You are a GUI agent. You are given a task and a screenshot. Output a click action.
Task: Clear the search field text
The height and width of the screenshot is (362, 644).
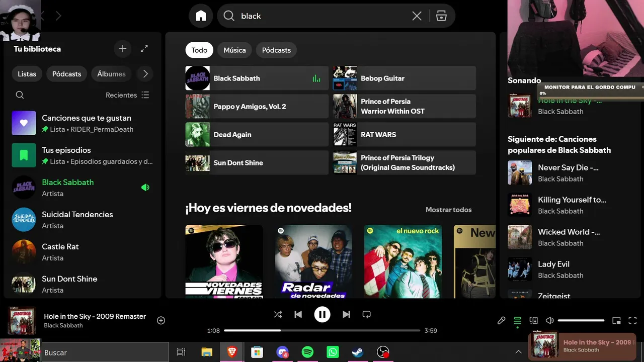[x=417, y=16]
